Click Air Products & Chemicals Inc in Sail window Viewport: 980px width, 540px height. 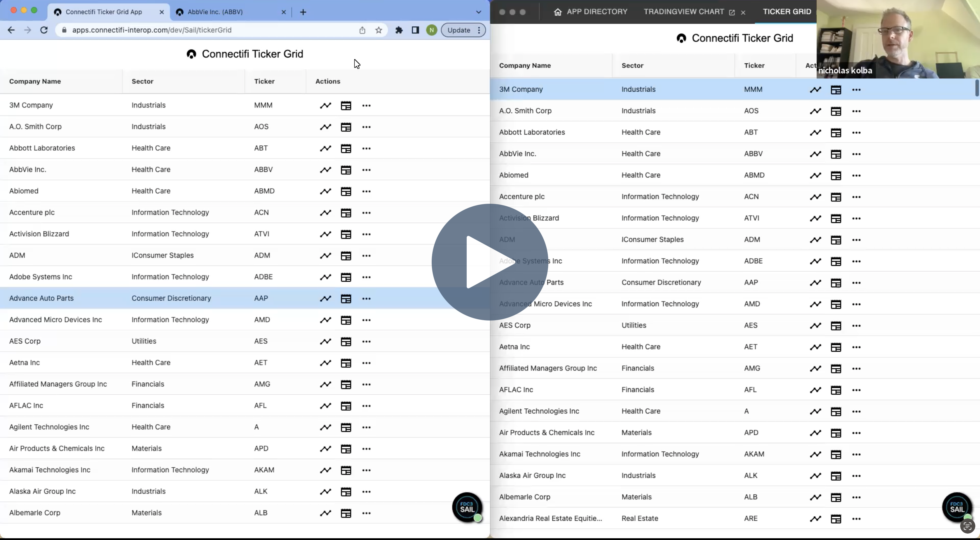[x=547, y=433]
